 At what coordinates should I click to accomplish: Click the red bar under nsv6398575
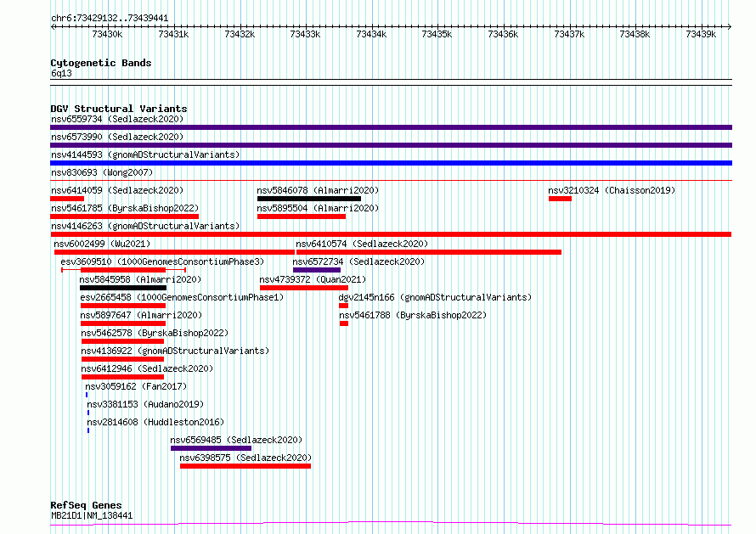[245, 466]
